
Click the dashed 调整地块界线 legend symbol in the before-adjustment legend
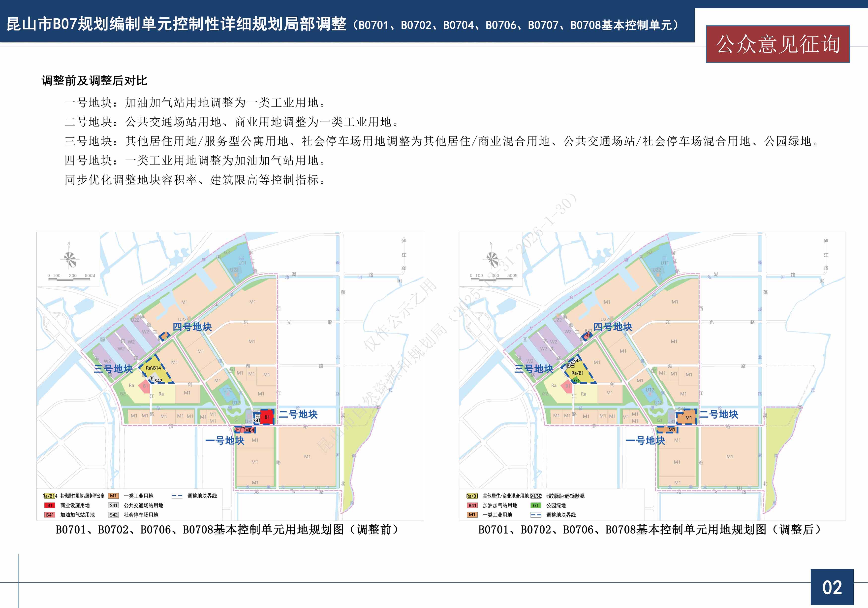pos(177,496)
